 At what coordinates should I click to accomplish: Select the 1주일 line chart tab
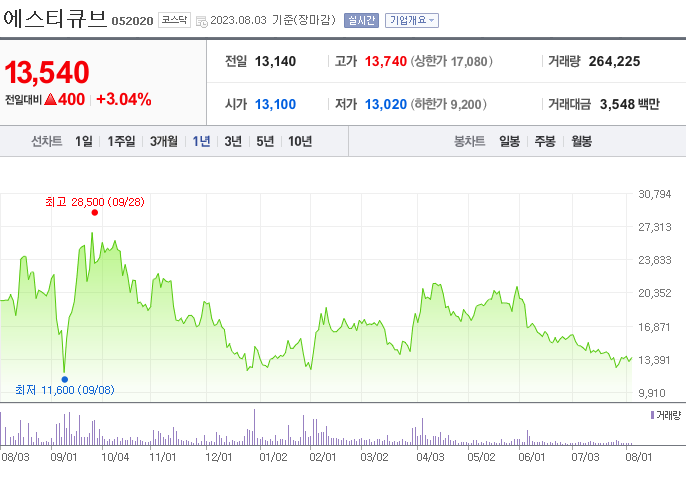(121, 141)
